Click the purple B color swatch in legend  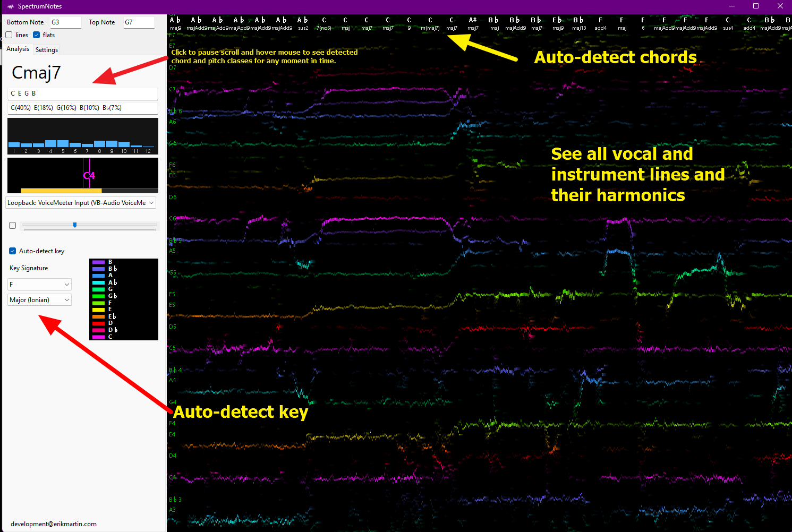(98, 262)
